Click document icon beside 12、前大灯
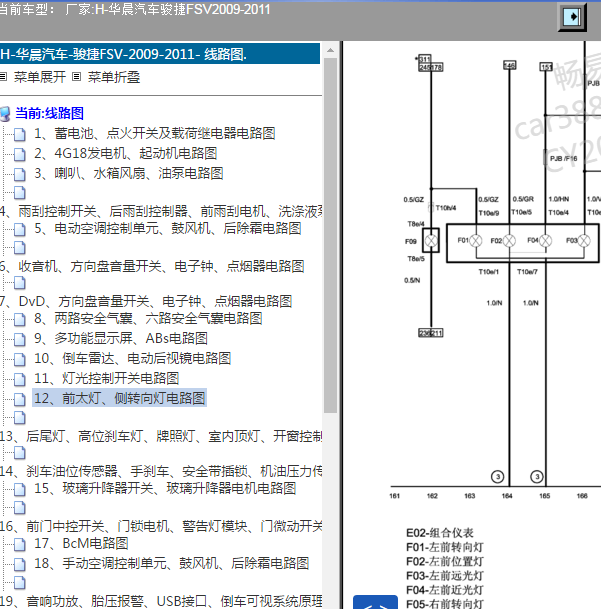 click(x=20, y=399)
